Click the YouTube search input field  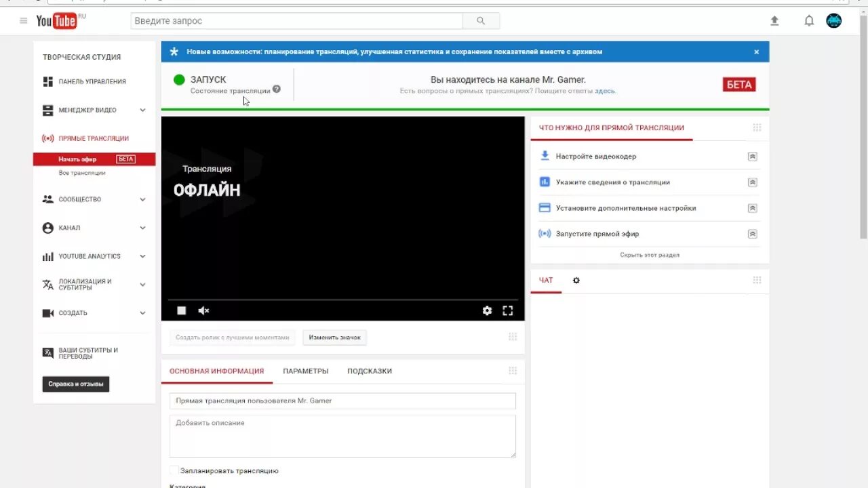point(296,21)
